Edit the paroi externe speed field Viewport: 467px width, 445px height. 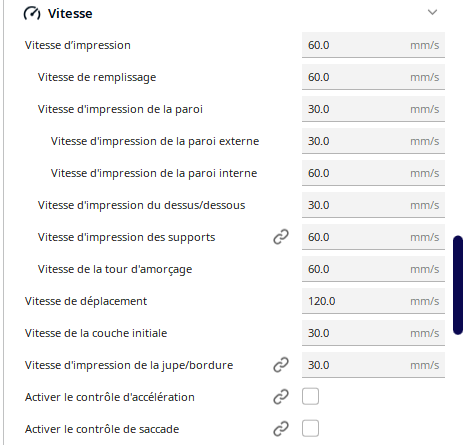373,141
